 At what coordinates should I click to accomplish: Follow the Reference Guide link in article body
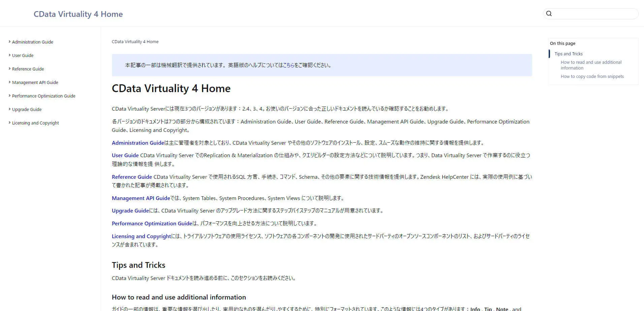pyautogui.click(x=132, y=177)
